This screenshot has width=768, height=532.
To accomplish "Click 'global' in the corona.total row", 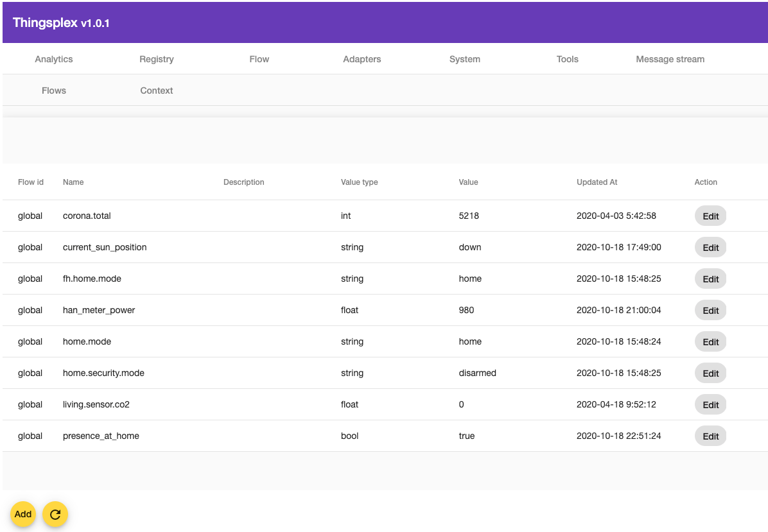I will pos(30,216).
